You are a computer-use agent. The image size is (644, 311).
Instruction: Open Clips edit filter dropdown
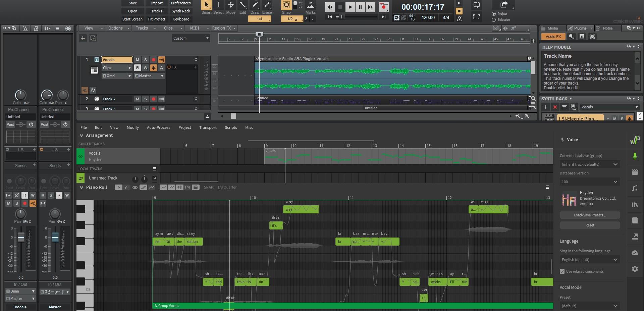117,68
